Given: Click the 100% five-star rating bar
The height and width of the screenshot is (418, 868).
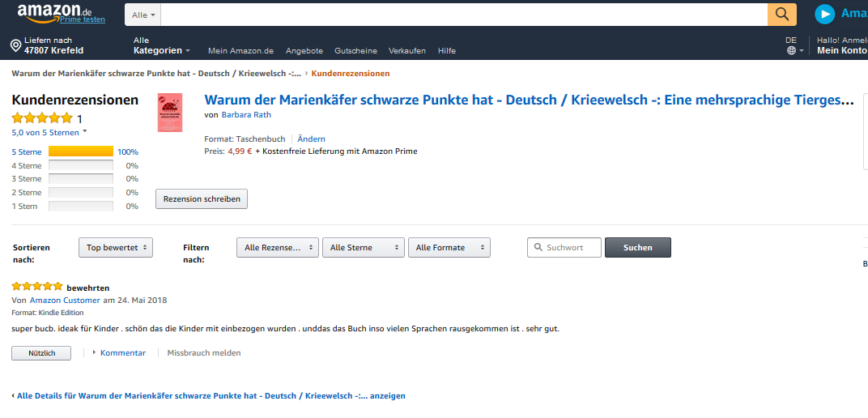Looking at the screenshot, I should point(81,151).
